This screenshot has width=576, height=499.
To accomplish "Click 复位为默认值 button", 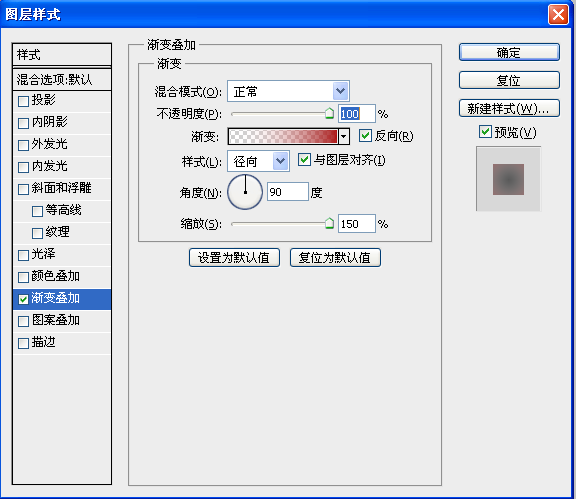I will tap(335, 258).
